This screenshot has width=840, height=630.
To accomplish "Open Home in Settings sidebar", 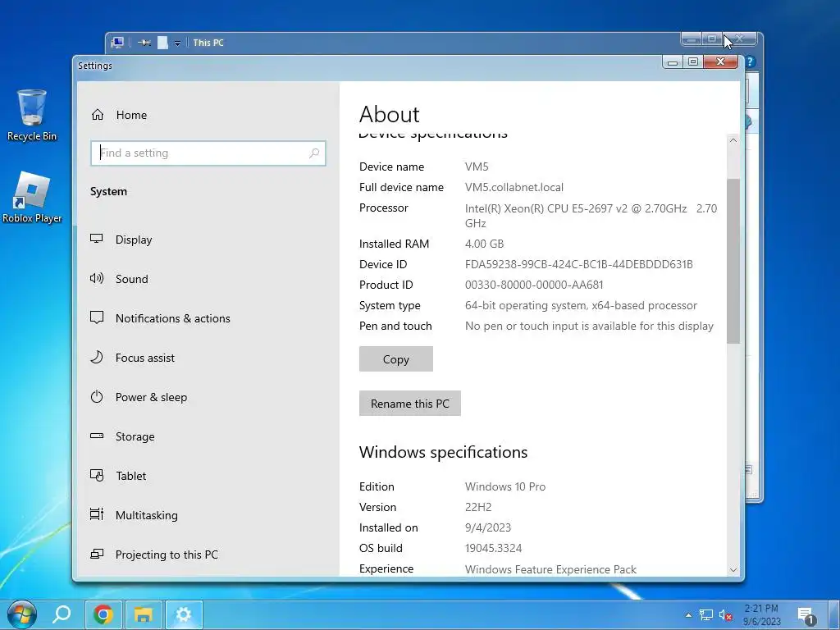I will click(x=119, y=115).
